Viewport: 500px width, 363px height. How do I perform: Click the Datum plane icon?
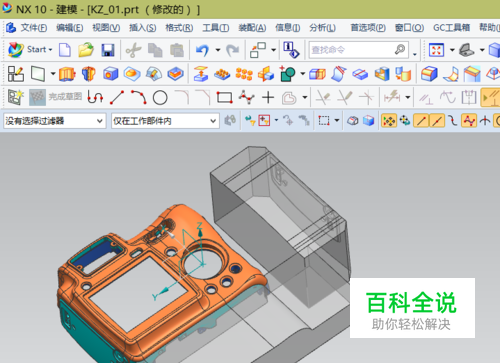pyautogui.click(x=38, y=74)
